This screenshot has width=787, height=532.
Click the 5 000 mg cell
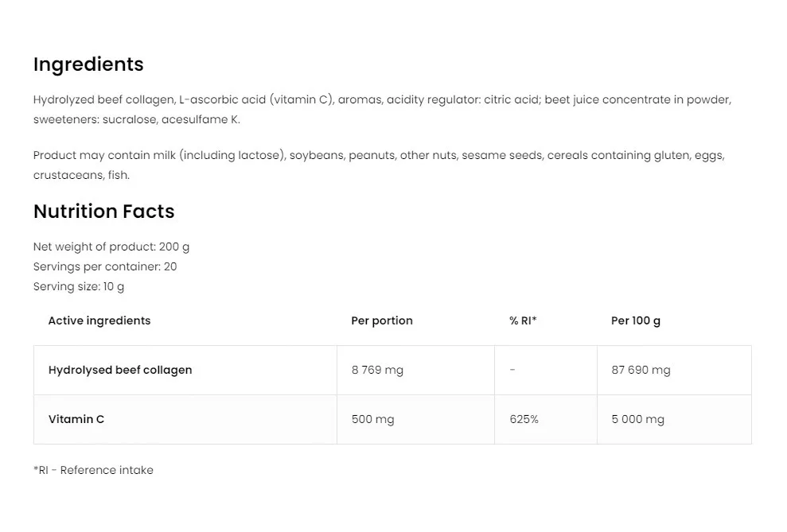[637, 419]
